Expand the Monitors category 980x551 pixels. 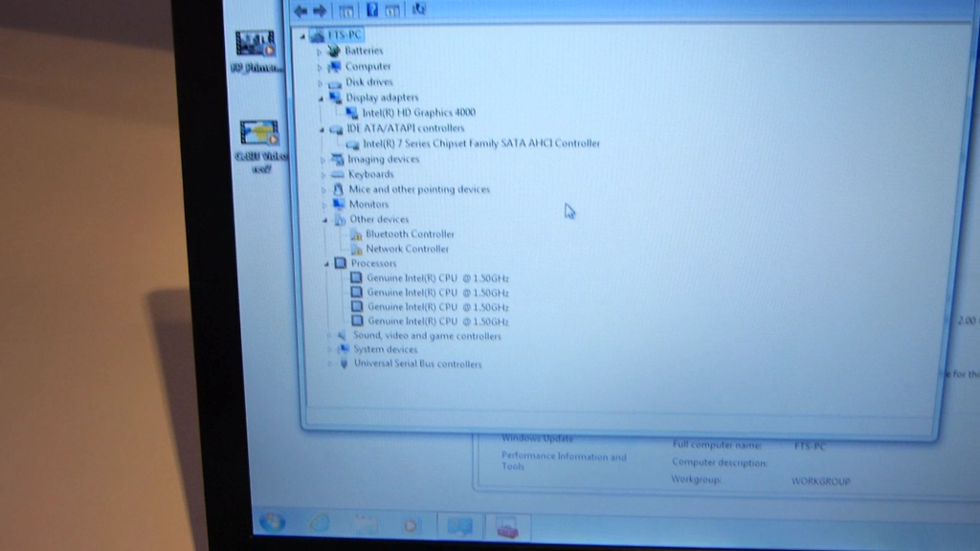point(325,205)
